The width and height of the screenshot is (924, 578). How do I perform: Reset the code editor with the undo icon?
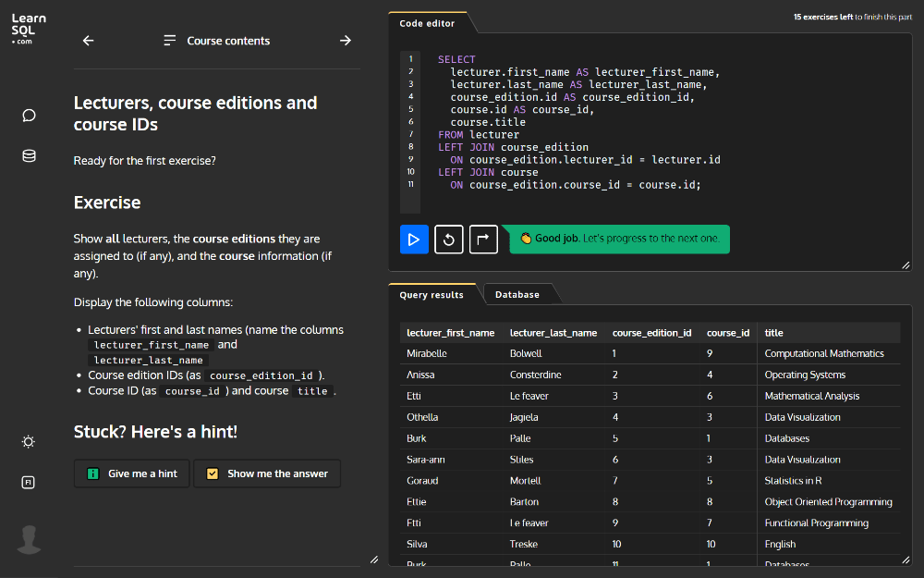[x=449, y=240]
